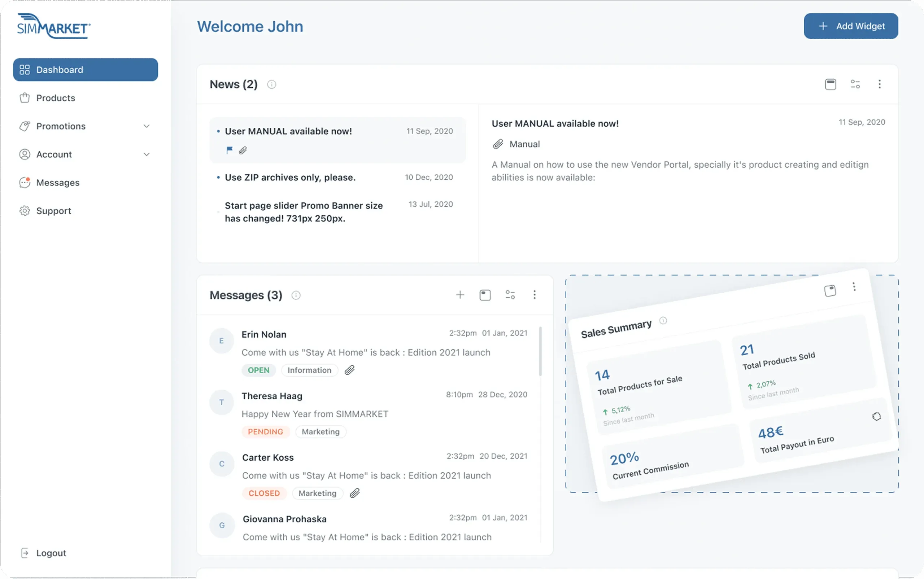924x579 pixels.
Task: Click the SIMMARKET logo
Action: (54, 26)
